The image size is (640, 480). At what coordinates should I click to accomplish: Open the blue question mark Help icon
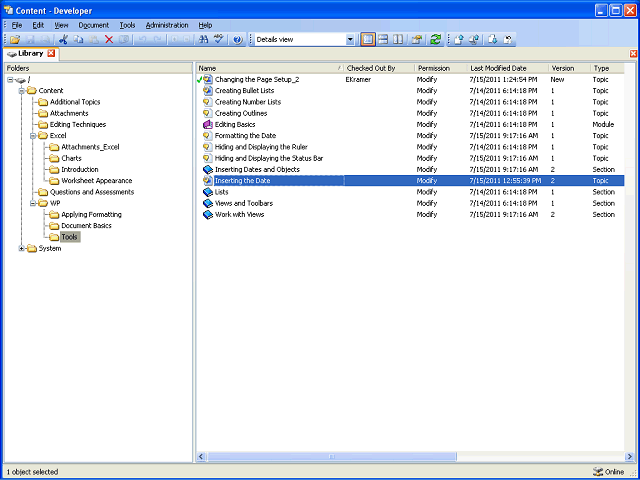[238, 40]
